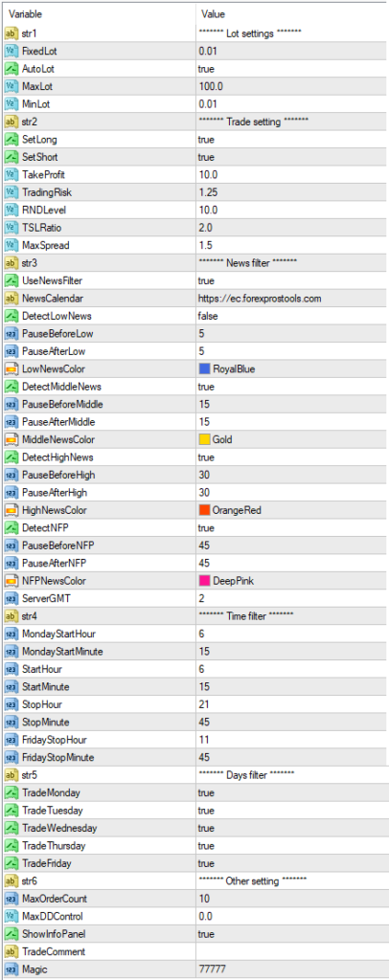This screenshot has height=980, width=389.
Task: Click the icon beside MinLot
Action: coord(11,104)
